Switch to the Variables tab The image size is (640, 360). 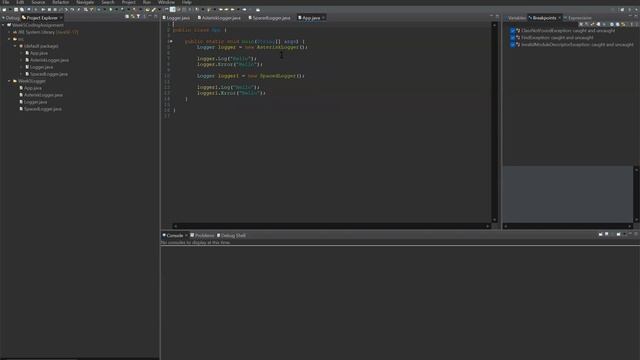(516, 18)
